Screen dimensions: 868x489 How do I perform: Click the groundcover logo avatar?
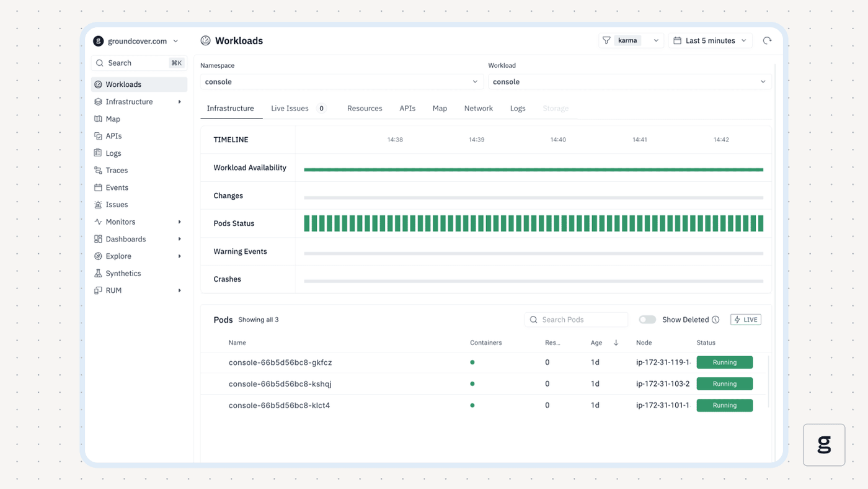[x=98, y=41]
